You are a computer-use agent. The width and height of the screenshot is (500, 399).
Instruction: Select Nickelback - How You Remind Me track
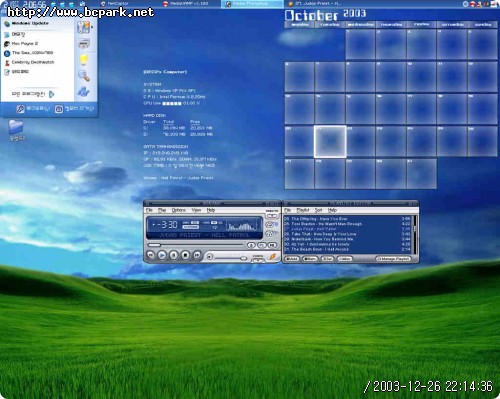[347, 239]
